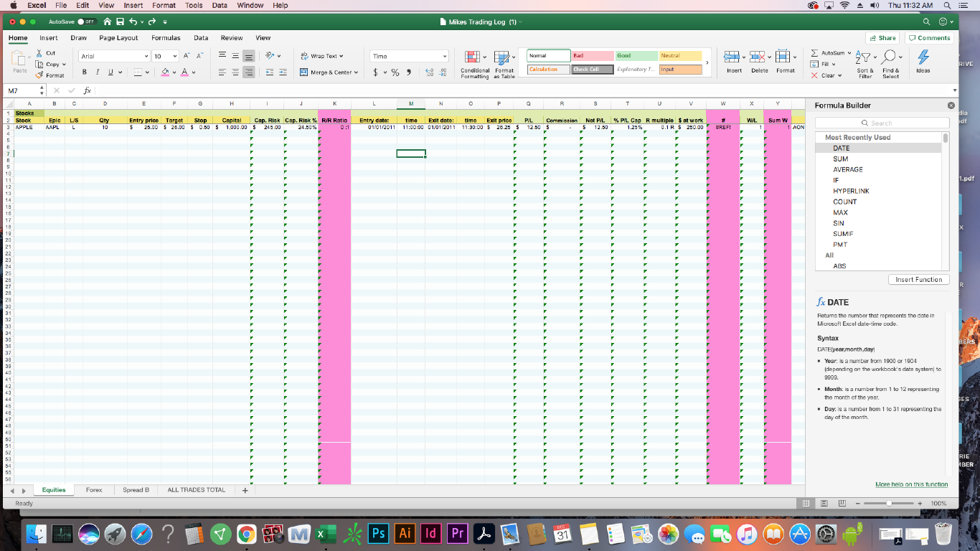
Task: Toggle right text alignment
Action: pos(249,72)
